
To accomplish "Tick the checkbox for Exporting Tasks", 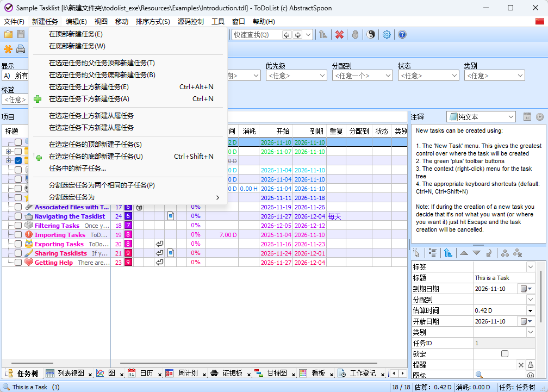I will coord(18,244).
